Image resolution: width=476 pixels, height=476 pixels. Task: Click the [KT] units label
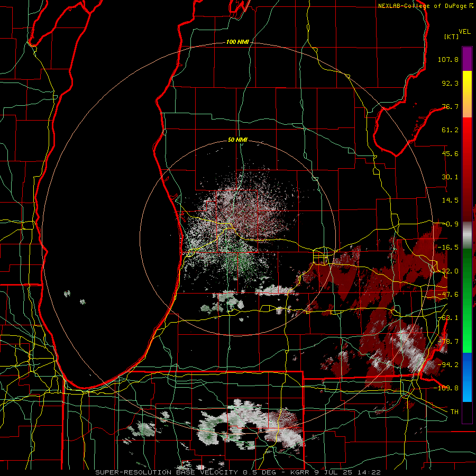[x=452, y=36]
